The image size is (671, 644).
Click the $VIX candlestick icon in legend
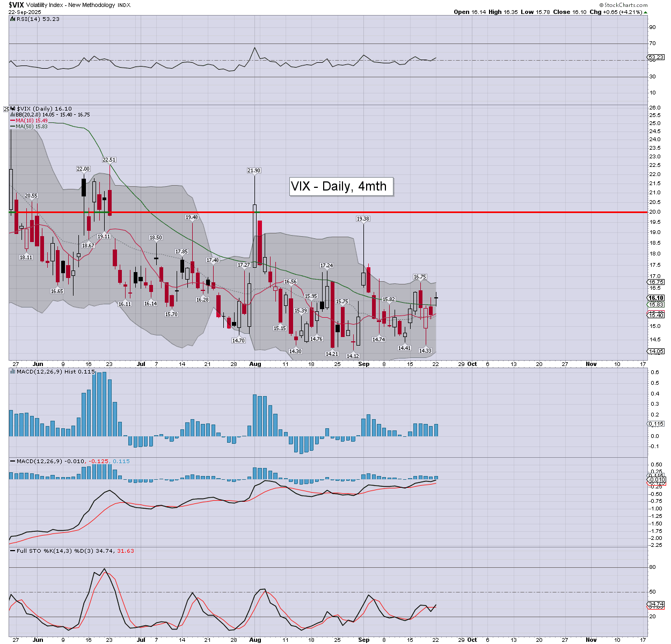tap(13, 108)
